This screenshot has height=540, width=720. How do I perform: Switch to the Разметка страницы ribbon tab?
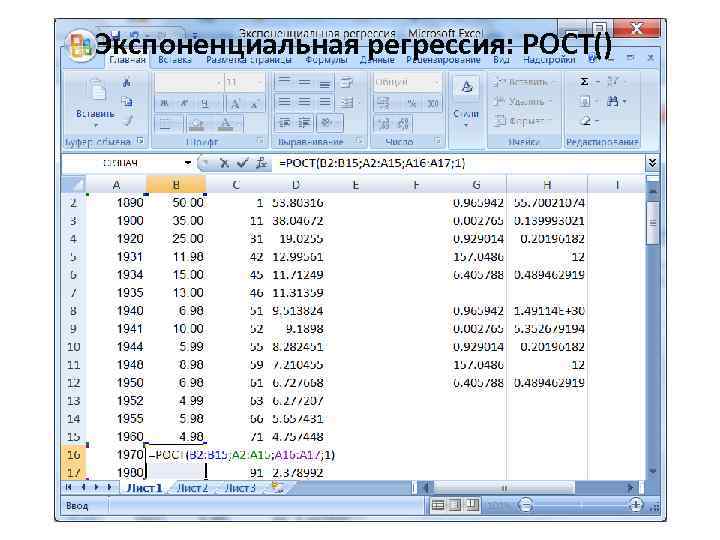click(248, 60)
